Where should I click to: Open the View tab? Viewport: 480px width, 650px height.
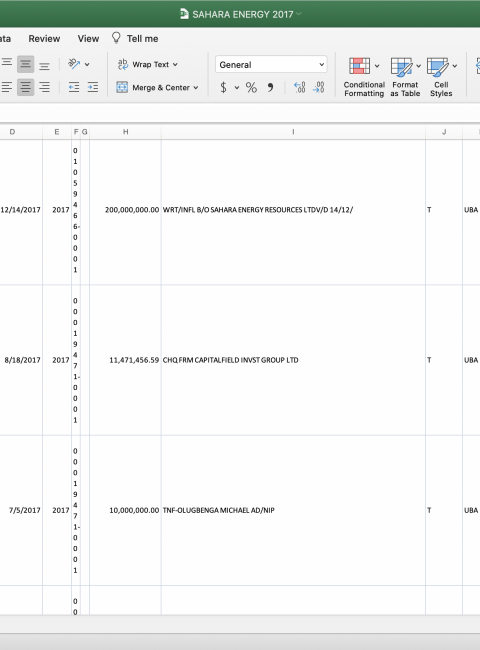(x=88, y=39)
